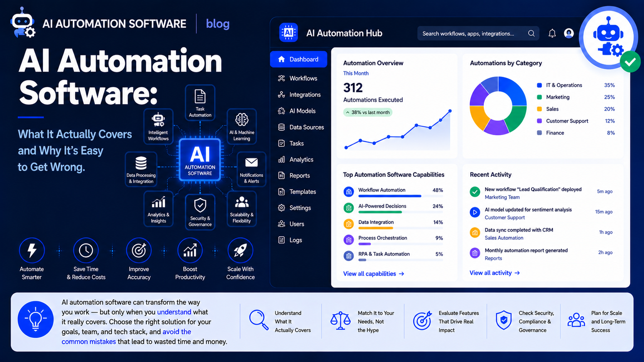Open the Marketing Team link

[502, 197]
